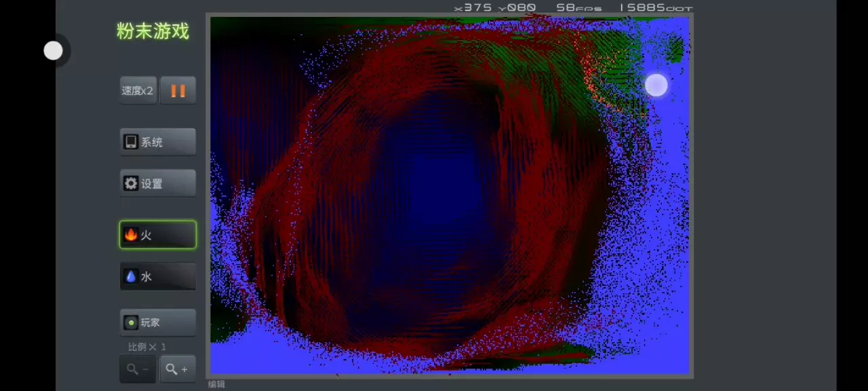Click the glowing white ball in canvas

coord(656,85)
